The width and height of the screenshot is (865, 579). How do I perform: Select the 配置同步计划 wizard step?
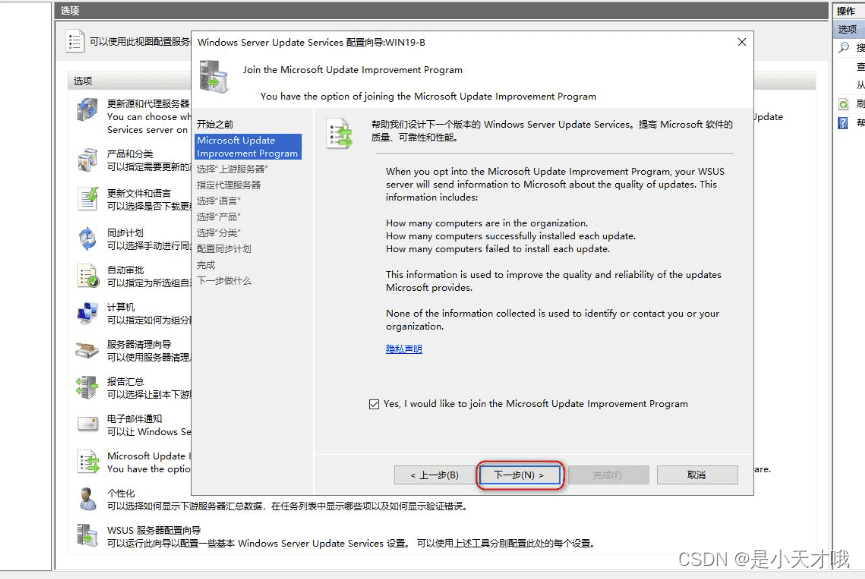pyautogui.click(x=224, y=249)
